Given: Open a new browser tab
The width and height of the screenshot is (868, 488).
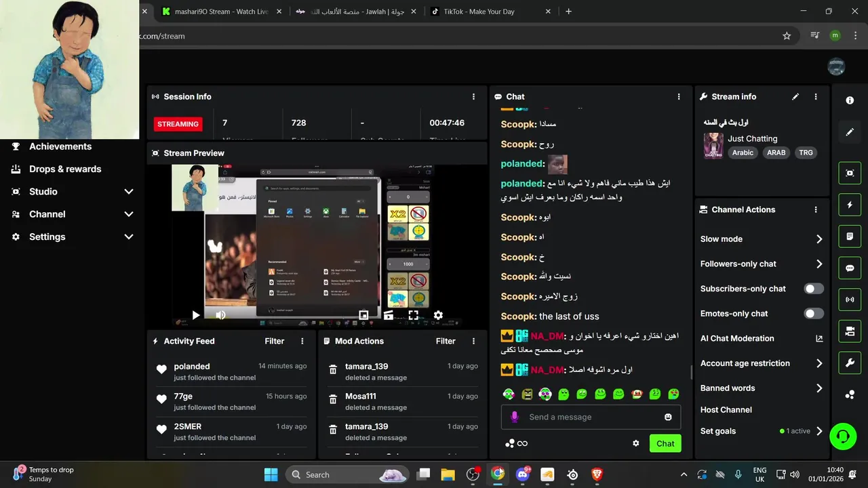Looking at the screenshot, I should tap(568, 12).
